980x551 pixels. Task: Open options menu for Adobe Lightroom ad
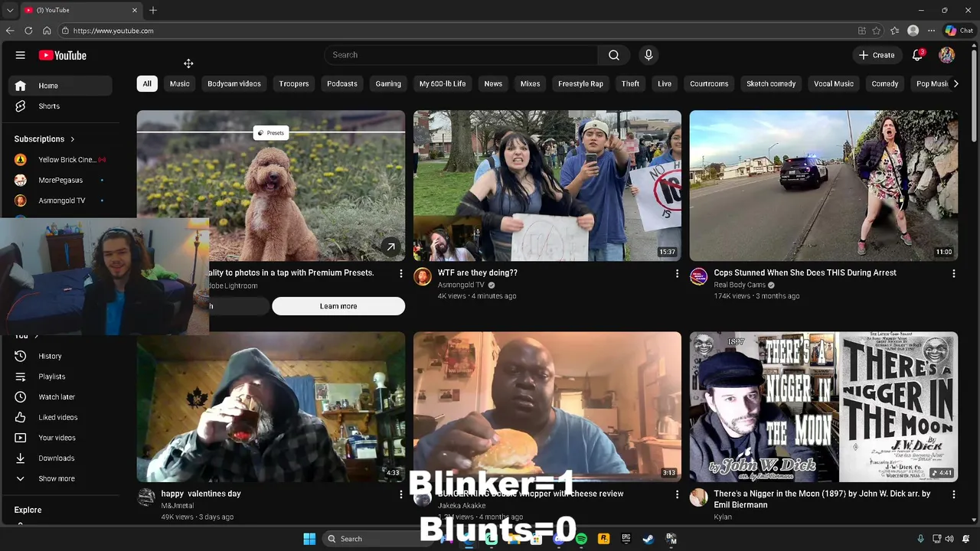[x=400, y=273]
